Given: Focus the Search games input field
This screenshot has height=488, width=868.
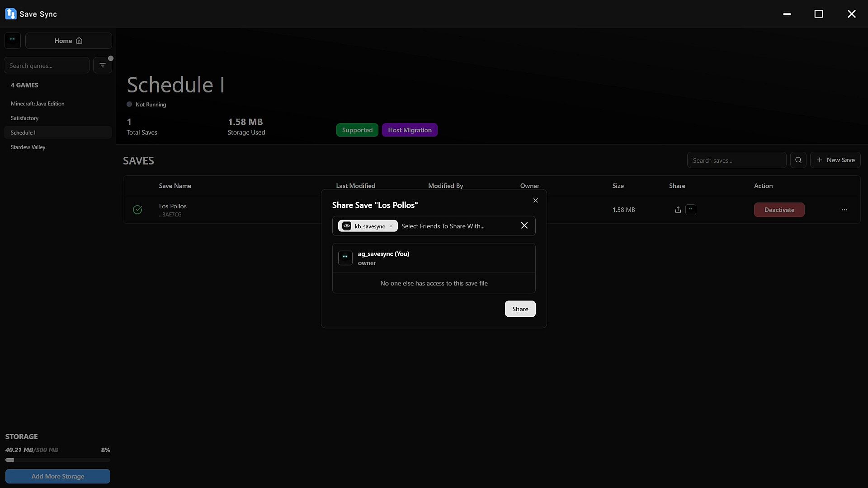Looking at the screenshot, I should [46, 66].
